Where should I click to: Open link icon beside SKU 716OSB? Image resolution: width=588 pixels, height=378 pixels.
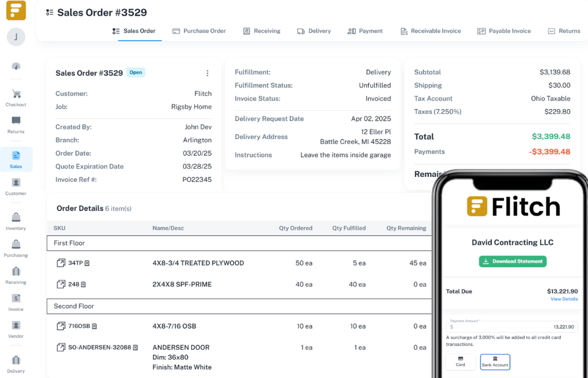click(x=61, y=326)
